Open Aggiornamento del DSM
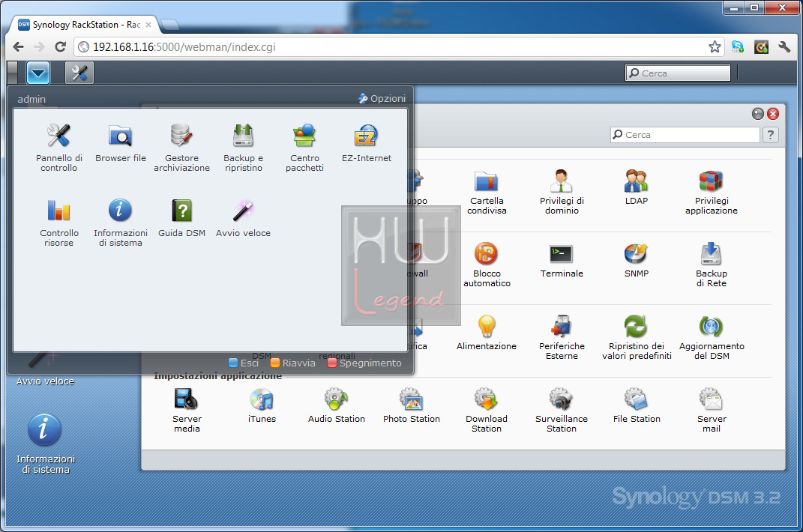The width and height of the screenshot is (803, 532). pyautogui.click(x=712, y=337)
